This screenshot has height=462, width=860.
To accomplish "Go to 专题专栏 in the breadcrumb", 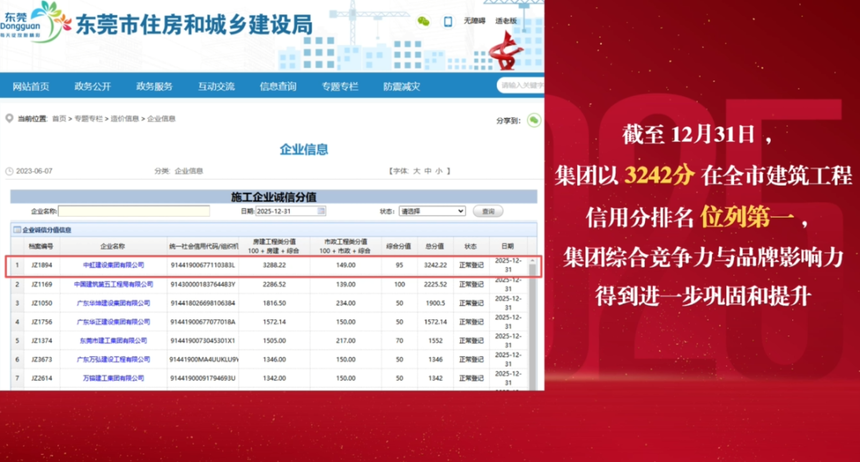I will pyautogui.click(x=88, y=119).
